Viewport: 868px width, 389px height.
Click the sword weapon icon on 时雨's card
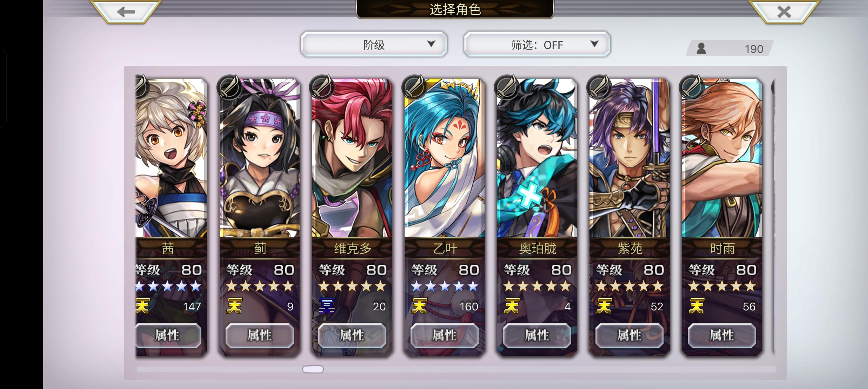(x=691, y=86)
